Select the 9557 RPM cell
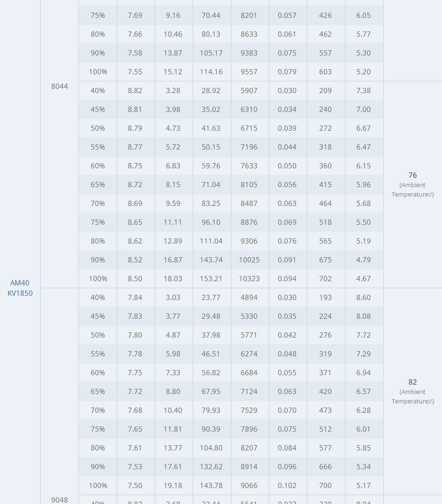Viewport: 442px width, 504px height. [249, 72]
